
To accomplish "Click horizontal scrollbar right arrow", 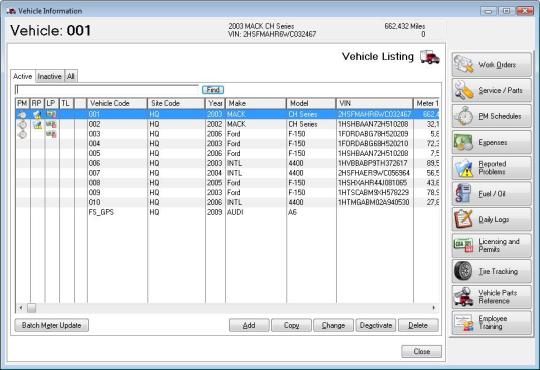I will click(434, 308).
